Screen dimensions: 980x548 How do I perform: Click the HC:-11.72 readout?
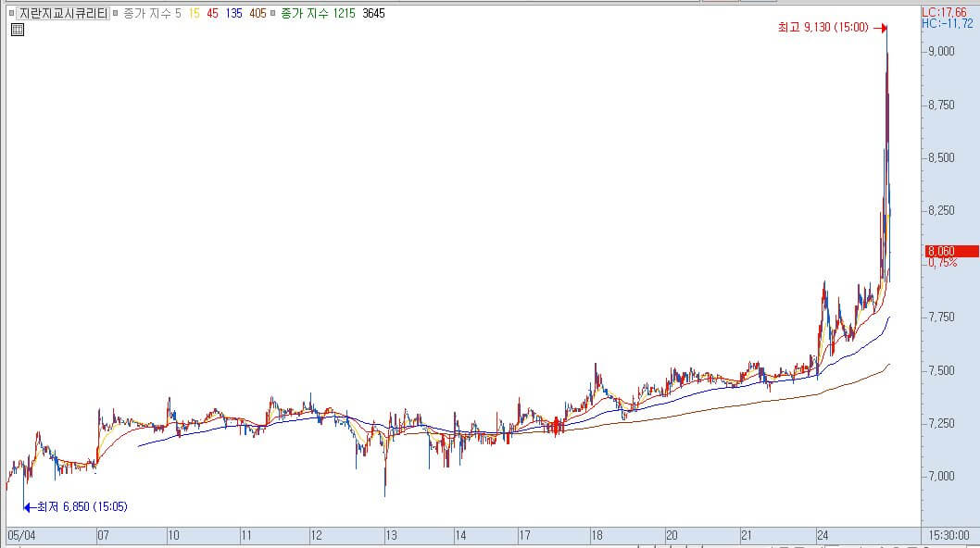948,23
